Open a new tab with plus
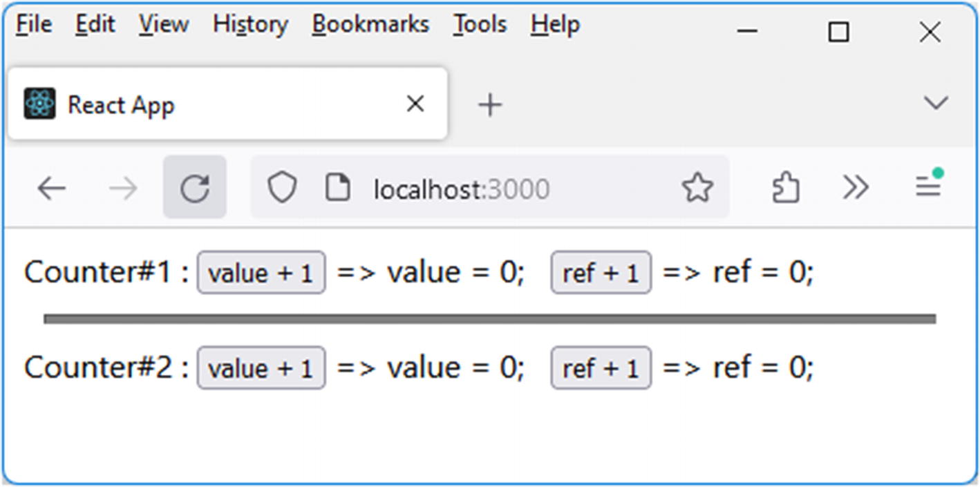 click(489, 105)
